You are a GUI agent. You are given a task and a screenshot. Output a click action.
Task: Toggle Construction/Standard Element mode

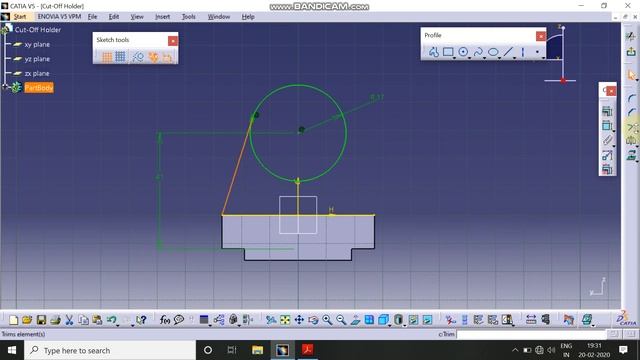click(x=138, y=57)
